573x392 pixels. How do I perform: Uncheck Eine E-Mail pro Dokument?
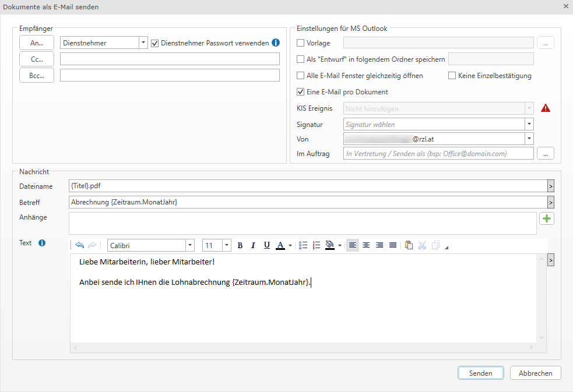tap(301, 91)
